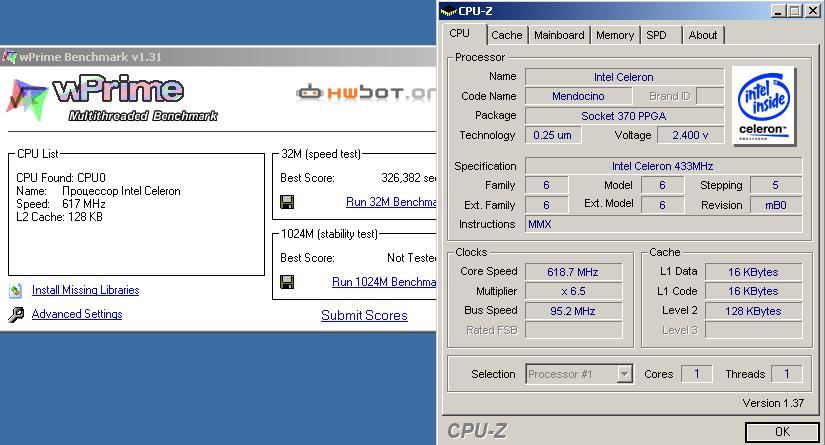Close the CPU-Z window

812,11
